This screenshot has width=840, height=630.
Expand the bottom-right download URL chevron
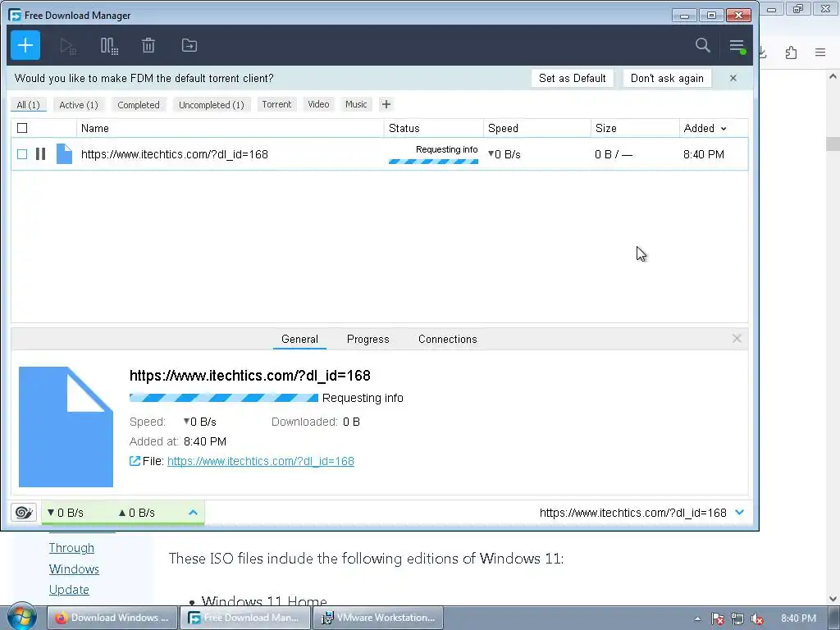pyautogui.click(x=740, y=513)
